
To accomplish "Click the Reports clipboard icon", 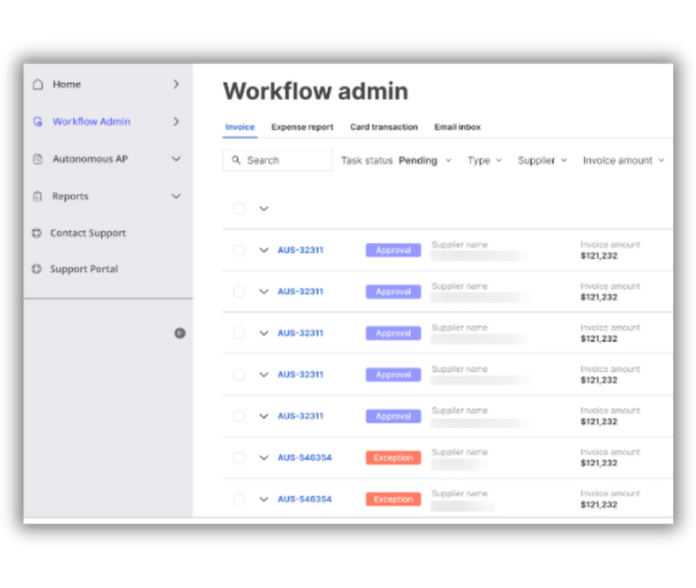I will [x=38, y=196].
